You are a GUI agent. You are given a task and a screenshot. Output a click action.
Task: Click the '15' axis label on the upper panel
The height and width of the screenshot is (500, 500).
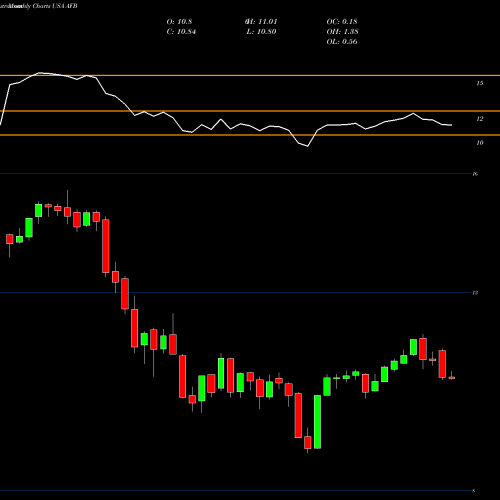480,83
